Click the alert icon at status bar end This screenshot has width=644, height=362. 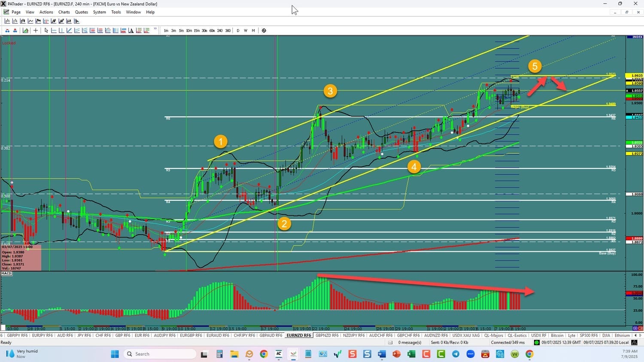634,342
